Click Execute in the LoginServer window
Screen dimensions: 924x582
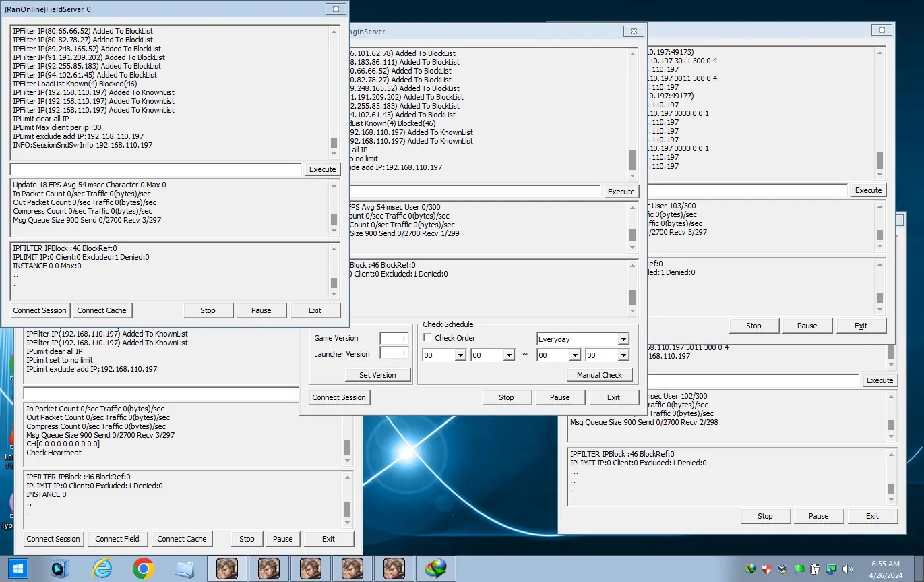621,192
